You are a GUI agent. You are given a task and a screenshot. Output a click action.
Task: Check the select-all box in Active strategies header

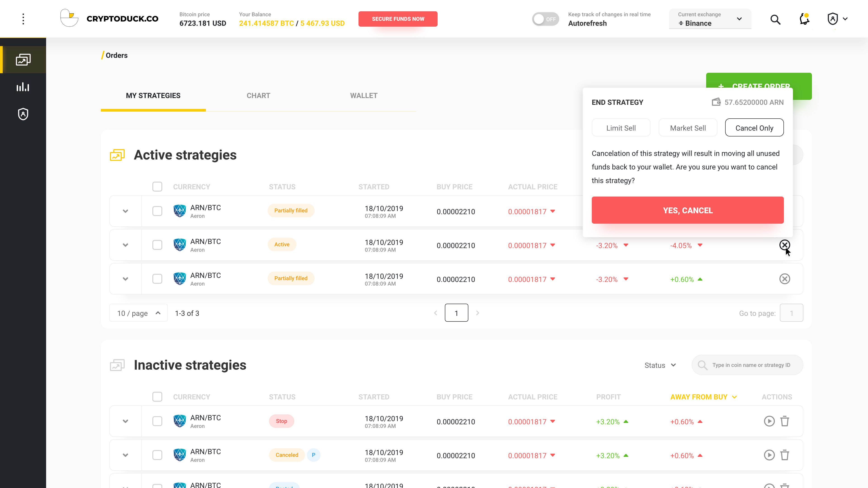[x=157, y=187]
